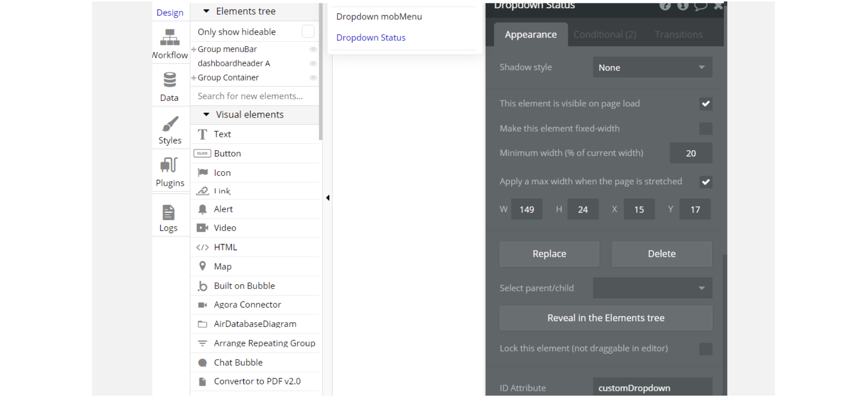Select the Map pin element icon
Image resolution: width=868 pixels, height=398 pixels.
click(203, 266)
